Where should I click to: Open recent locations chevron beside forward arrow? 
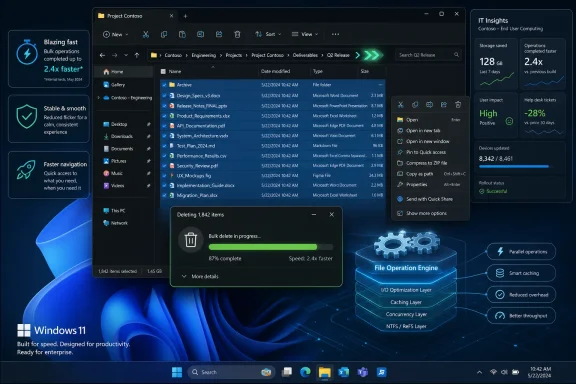pos(126,55)
